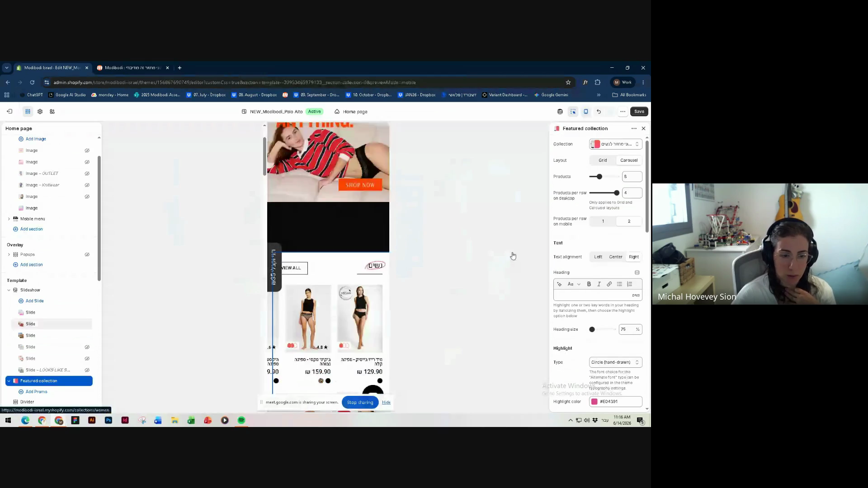This screenshot has height=488, width=868.
Task: Apply bulleted list in Heading editor
Action: (619, 284)
